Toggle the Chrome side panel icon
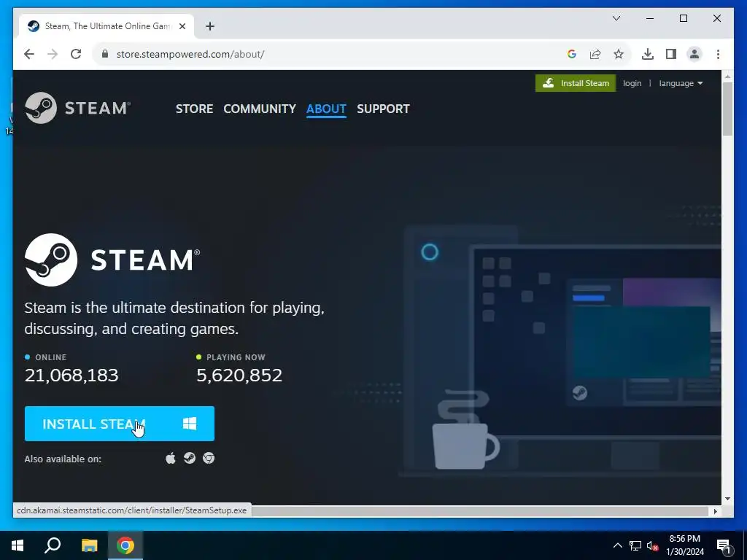Image resolution: width=747 pixels, height=560 pixels. [x=671, y=54]
